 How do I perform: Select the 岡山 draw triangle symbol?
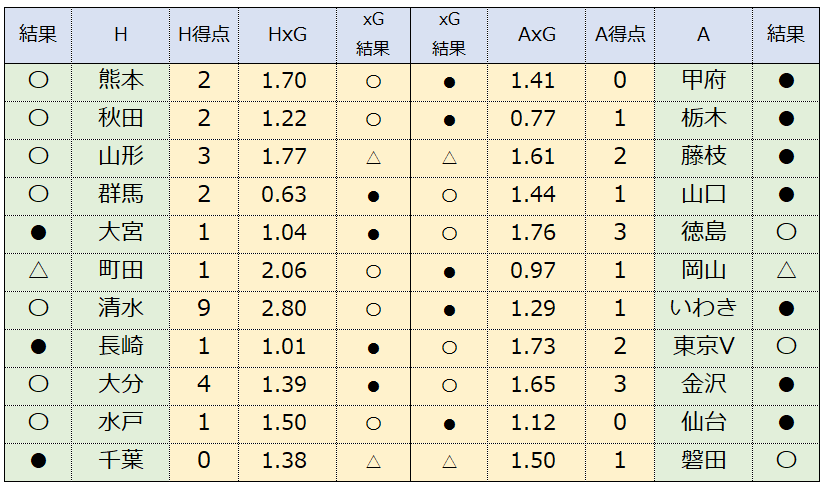tap(786, 270)
